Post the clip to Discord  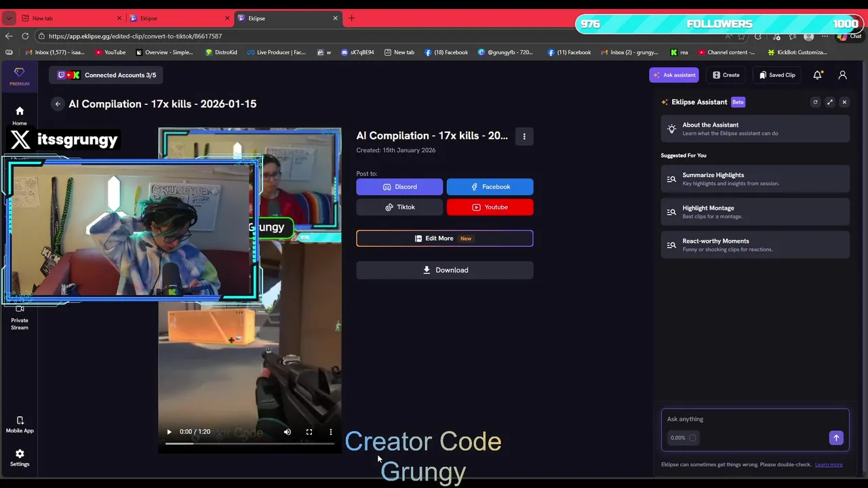[399, 186]
